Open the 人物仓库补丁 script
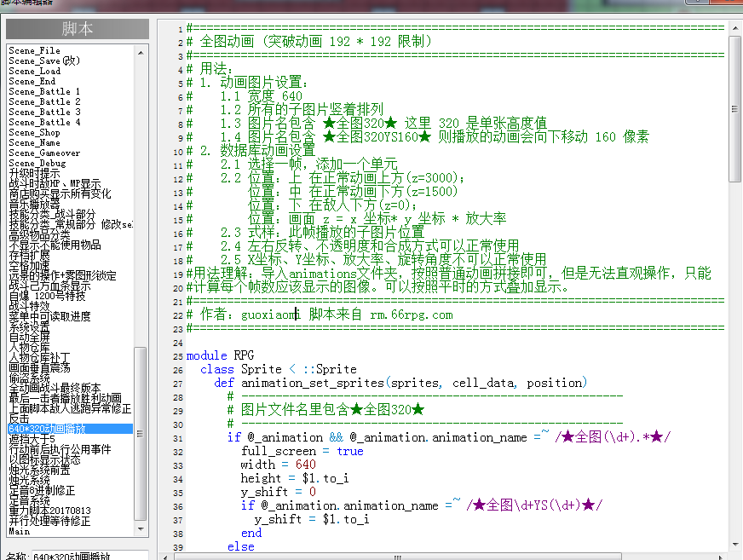Screen dimensions: 743x560 click(x=40, y=357)
